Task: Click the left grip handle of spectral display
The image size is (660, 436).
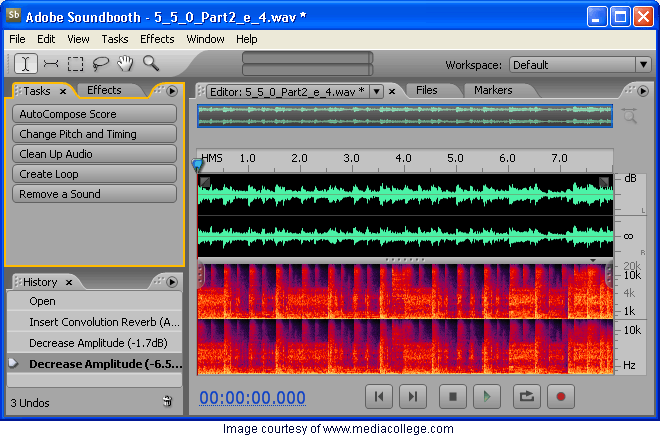Action: pyautogui.click(x=201, y=275)
